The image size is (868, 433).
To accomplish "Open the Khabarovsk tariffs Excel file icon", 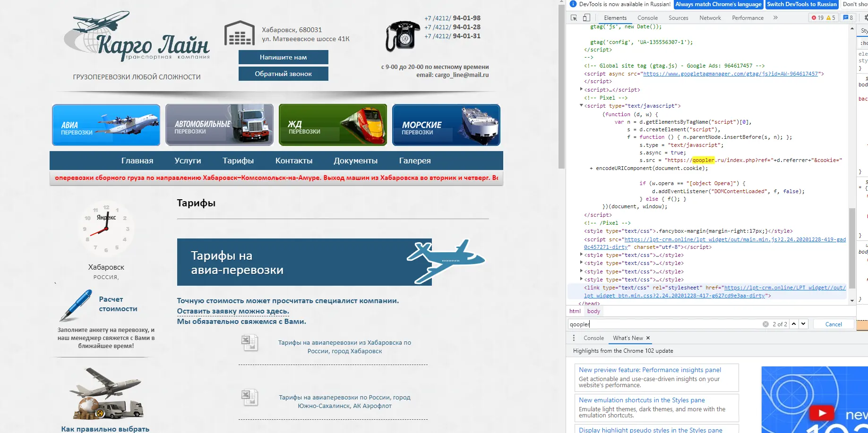I will [249, 343].
